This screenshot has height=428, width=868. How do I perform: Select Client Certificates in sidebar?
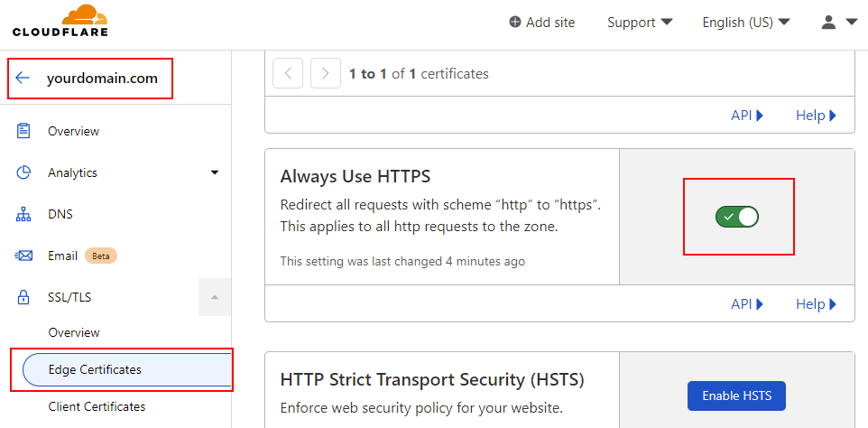(x=97, y=407)
